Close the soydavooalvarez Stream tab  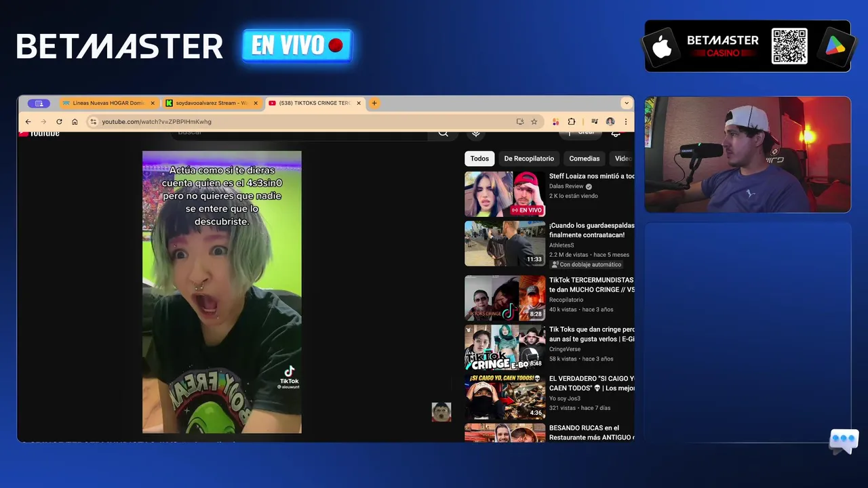[256, 103]
